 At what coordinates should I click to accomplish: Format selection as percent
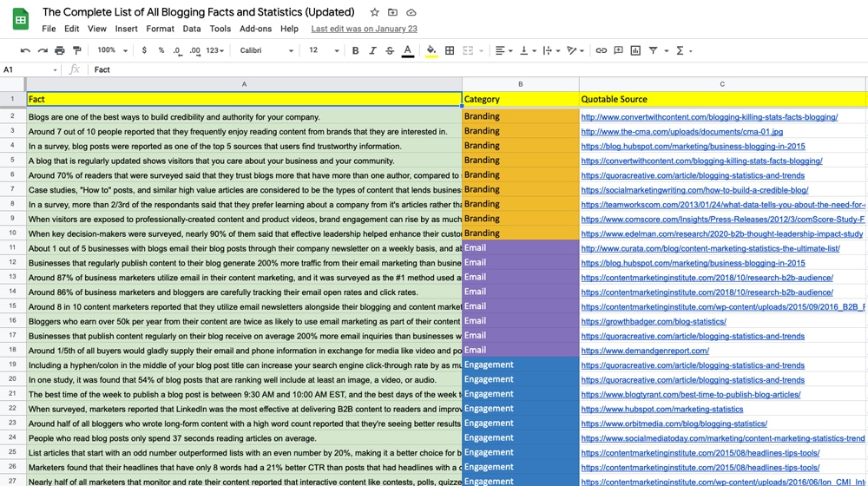pos(161,50)
